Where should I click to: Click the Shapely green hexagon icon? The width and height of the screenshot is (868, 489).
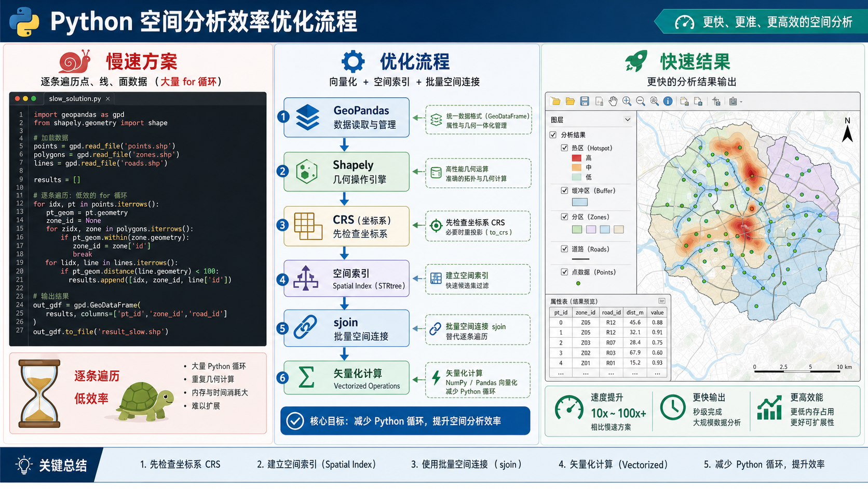[306, 171]
